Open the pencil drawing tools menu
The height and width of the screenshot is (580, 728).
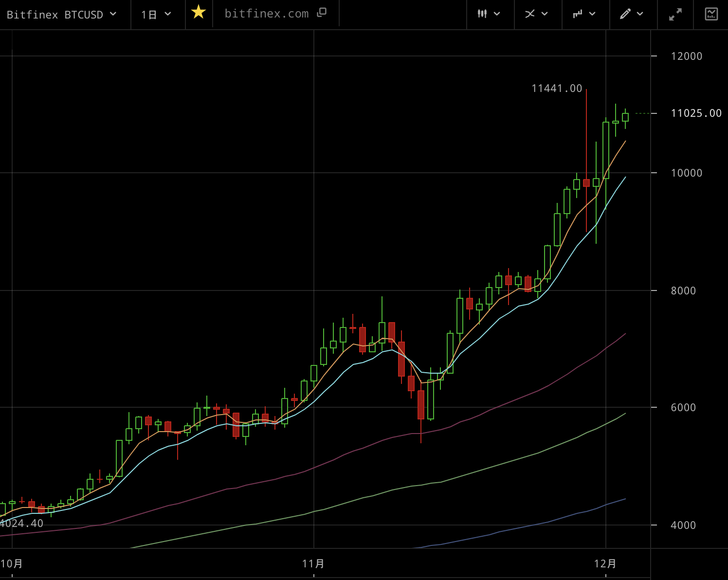(633, 14)
